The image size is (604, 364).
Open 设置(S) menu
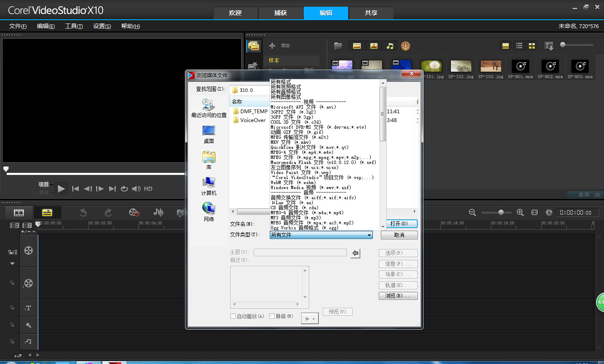pos(102,26)
